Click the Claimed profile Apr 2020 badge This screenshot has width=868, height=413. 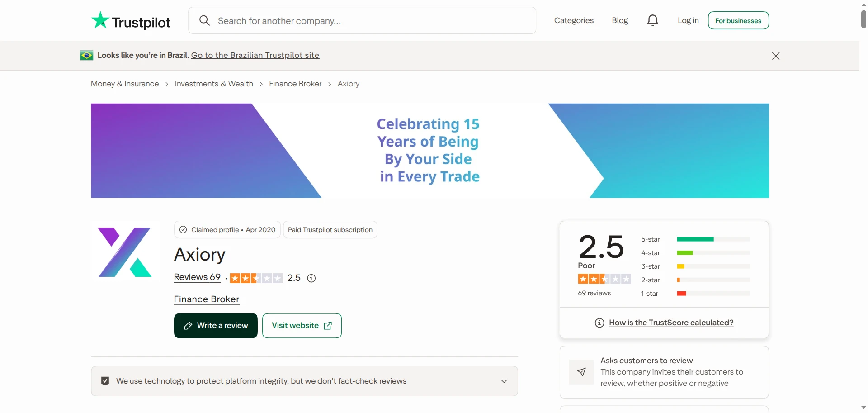[227, 230]
